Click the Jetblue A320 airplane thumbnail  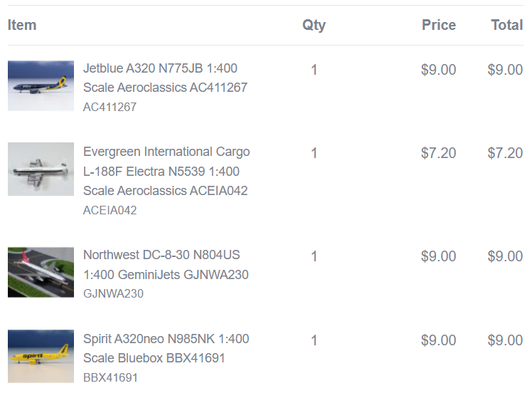pos(41,85)
